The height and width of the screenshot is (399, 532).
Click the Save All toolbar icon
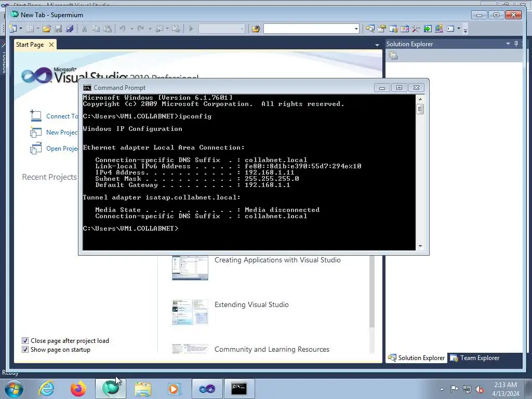[x=70, y=29]
